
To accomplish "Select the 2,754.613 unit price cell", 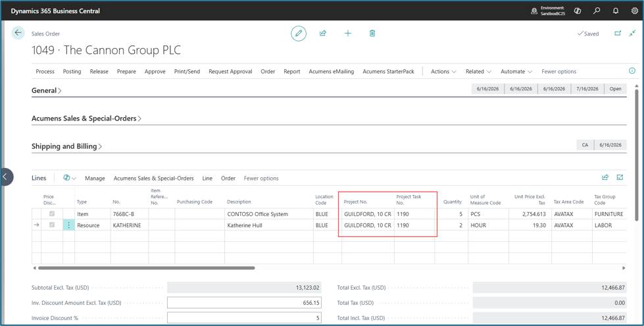I will click(530, 214).
